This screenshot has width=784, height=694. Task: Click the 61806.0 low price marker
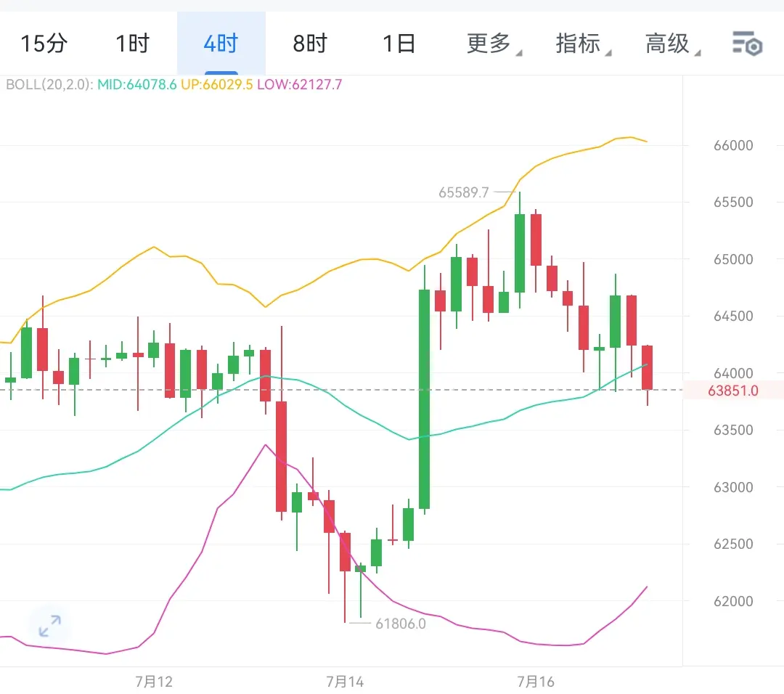[x=401, y=624]
